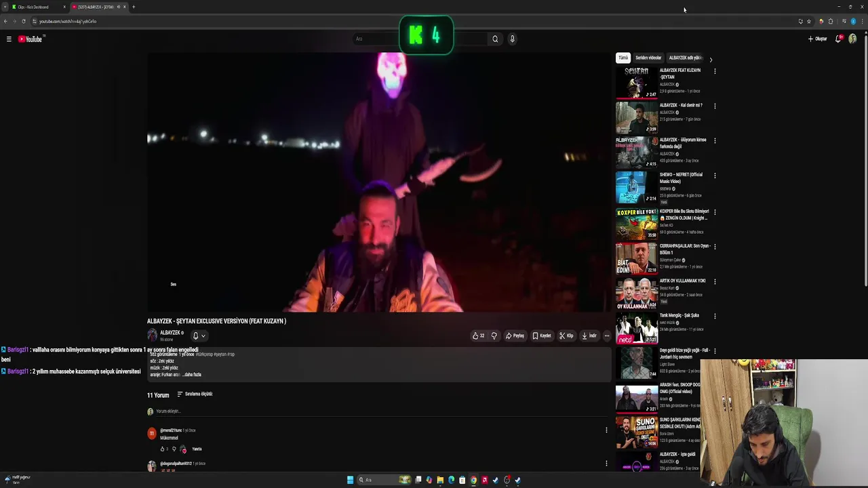Dislike the Mükemmel comment

pyautogui.click(x=174, y=449)
